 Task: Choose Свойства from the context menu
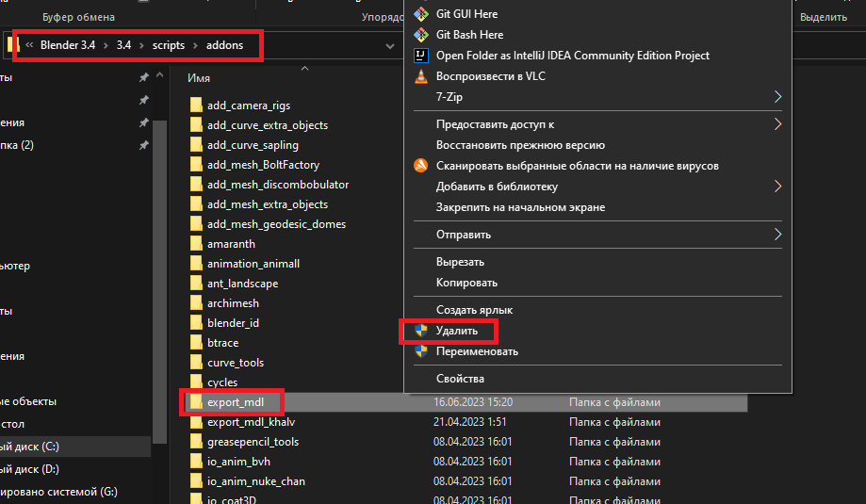point(460,379)
